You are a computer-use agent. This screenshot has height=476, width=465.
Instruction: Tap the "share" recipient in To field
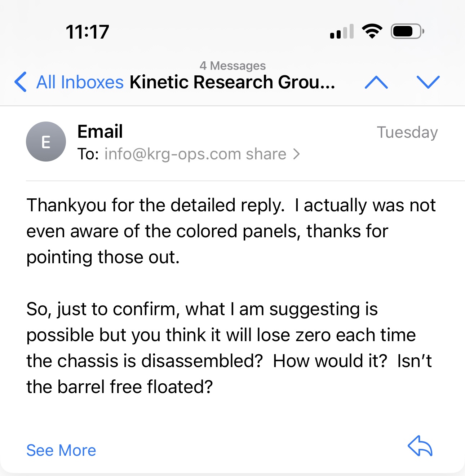[x=266, y=154]
